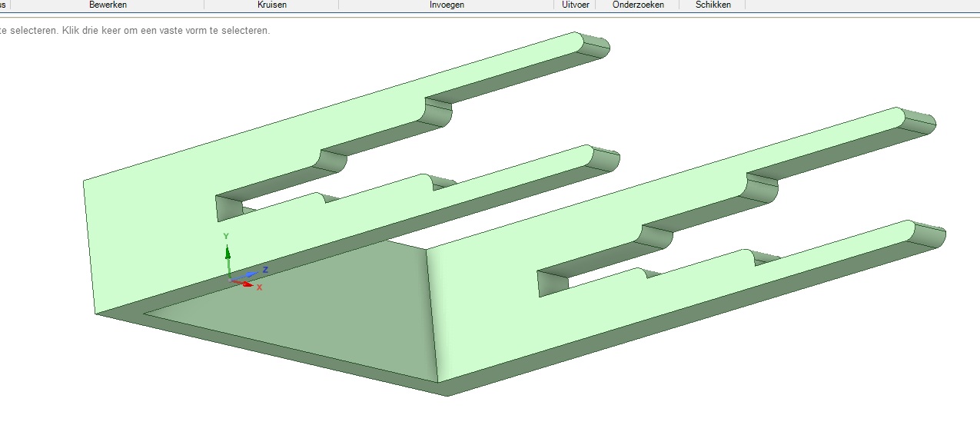
Task: Click the red X axis arrow
Action: click(247, 284)
